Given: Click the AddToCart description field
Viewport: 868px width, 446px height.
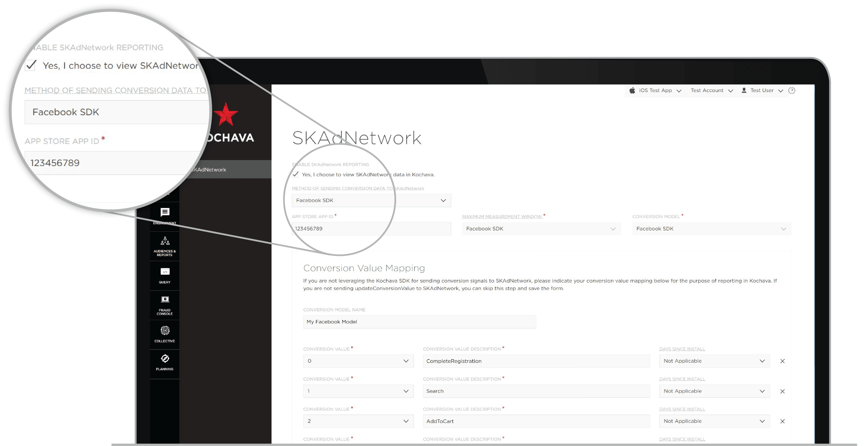Looking at the screenshot, I should coord(537,421).
